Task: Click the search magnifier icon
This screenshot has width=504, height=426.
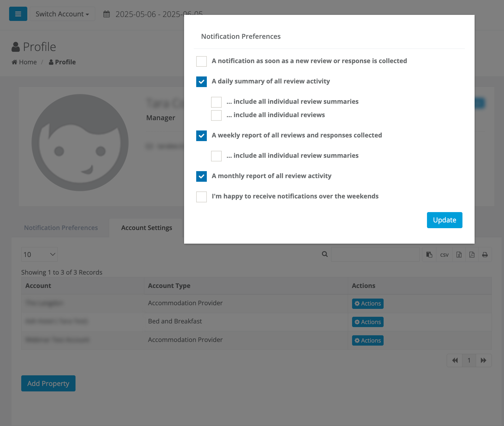Action: coord(324,254)
